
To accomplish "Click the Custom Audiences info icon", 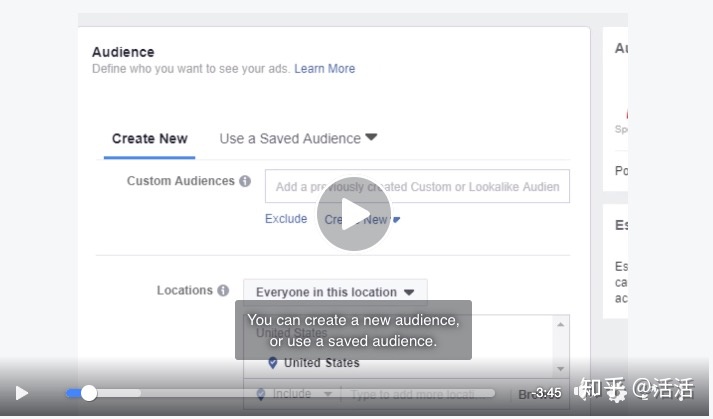I will (x=244, y=181).
